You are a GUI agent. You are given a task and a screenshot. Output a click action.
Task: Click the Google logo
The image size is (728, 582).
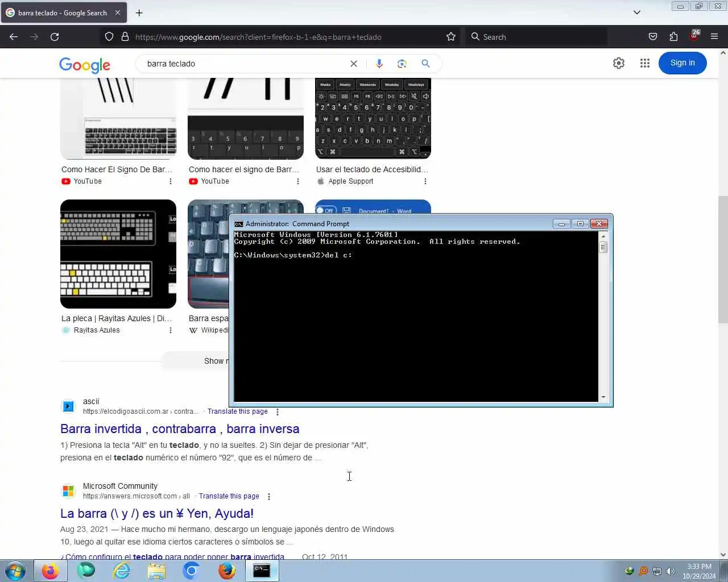point(85,65)
